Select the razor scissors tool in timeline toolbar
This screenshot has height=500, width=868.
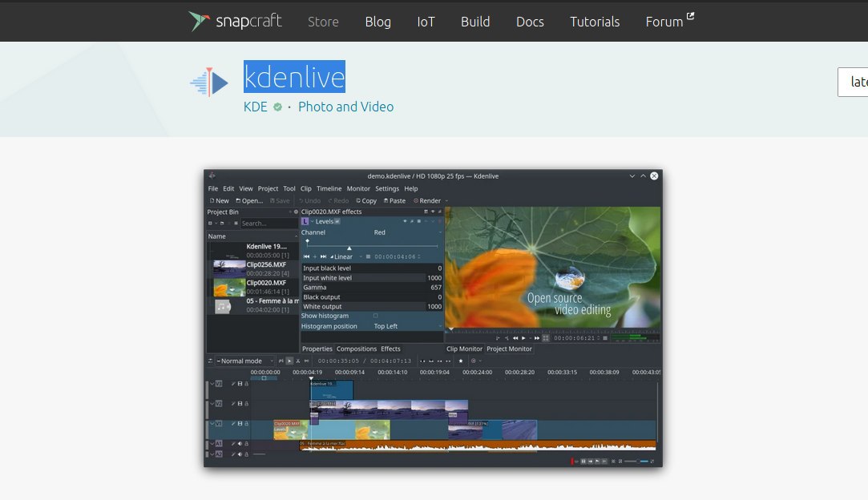click(x=298, y=361)
